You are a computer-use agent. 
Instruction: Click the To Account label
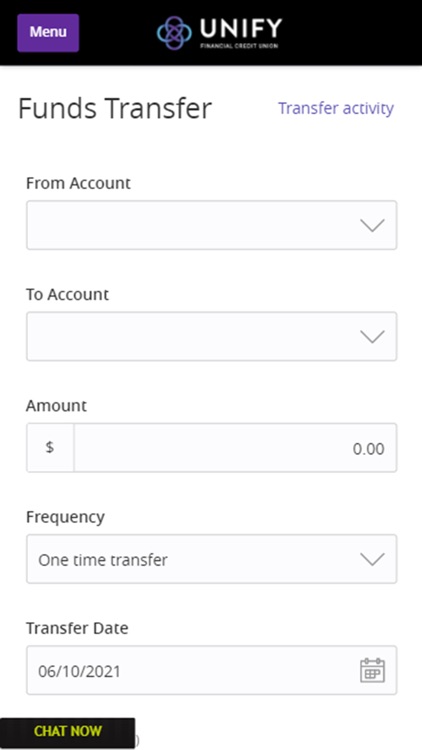click(67, 294)
